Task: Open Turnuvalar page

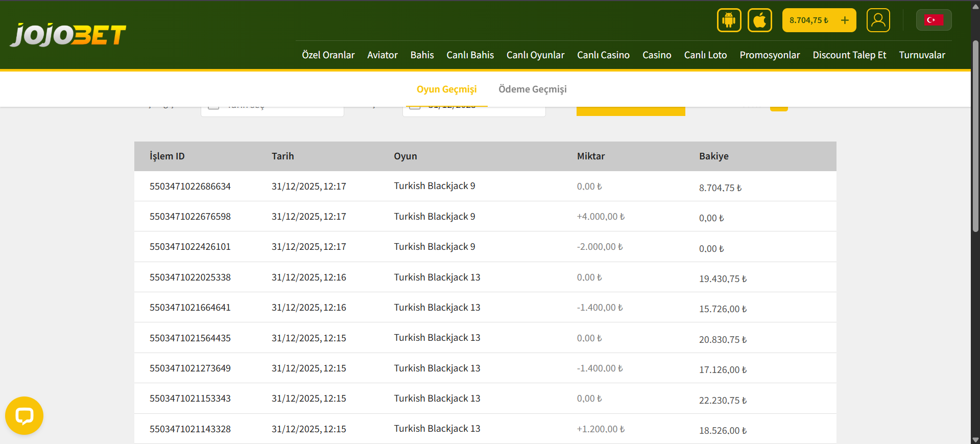Action: pyautogui.click(x=922, y=55)
